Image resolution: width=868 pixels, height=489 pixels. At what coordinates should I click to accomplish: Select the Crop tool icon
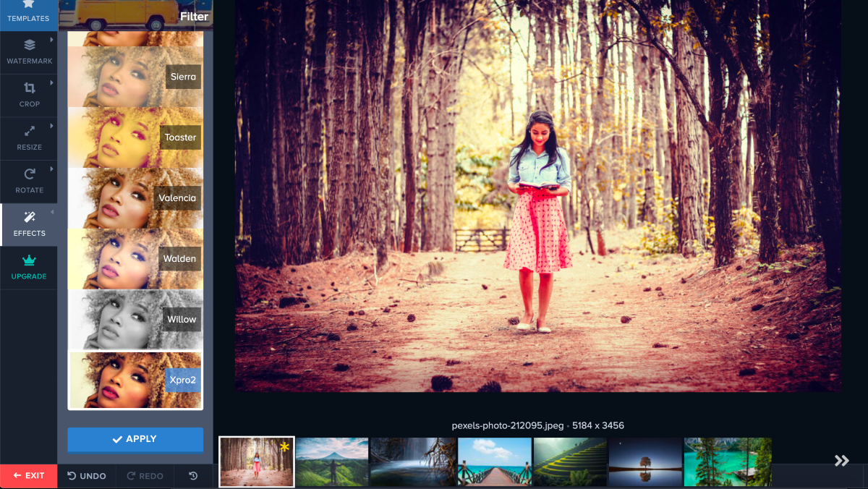29,88
